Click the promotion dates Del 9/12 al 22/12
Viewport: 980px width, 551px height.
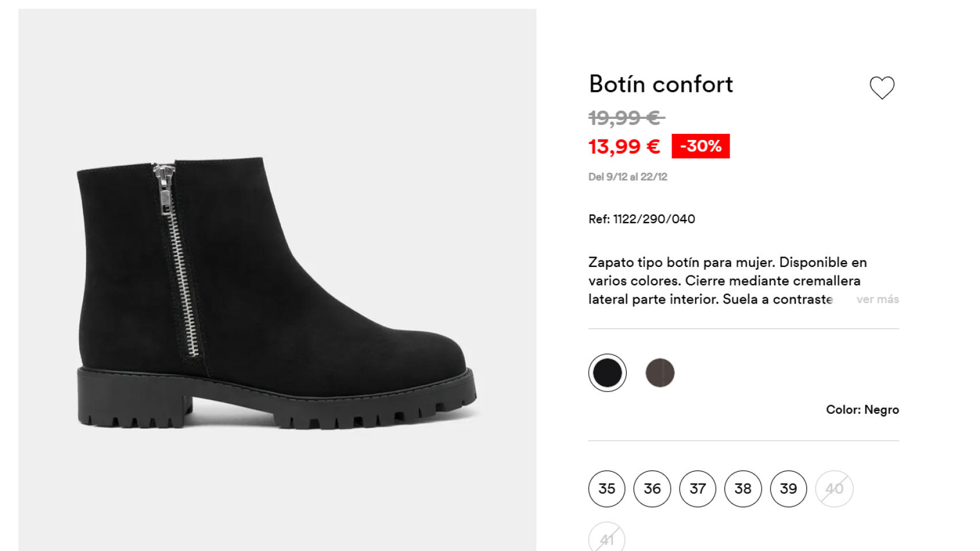click(x=627, y=177)
